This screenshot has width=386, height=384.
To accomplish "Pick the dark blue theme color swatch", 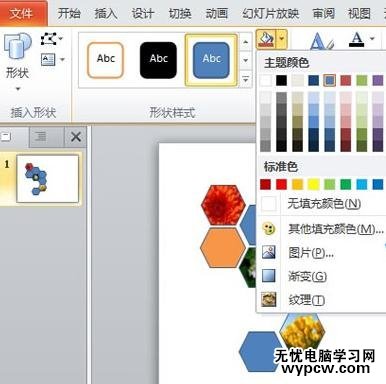I will pos(314,80).
